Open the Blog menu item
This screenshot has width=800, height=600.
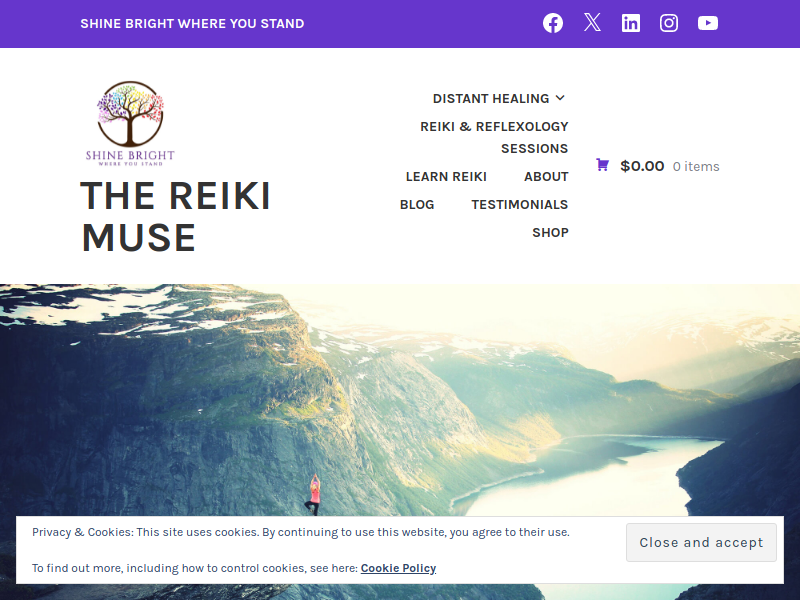pyautogui.click(x=417, y=205)
